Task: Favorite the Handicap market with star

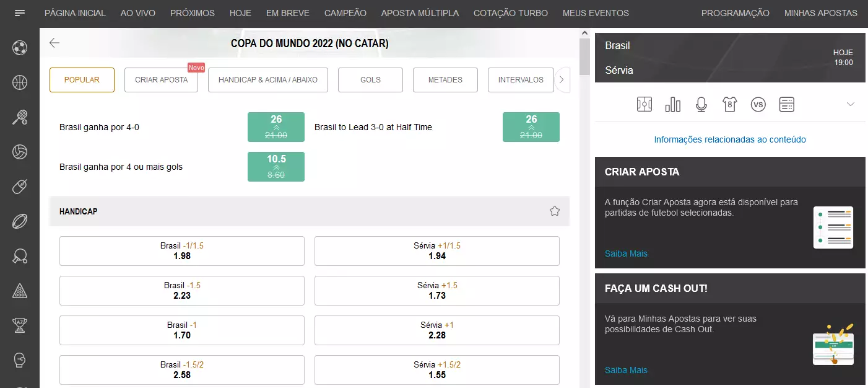Action: point(554,211)
